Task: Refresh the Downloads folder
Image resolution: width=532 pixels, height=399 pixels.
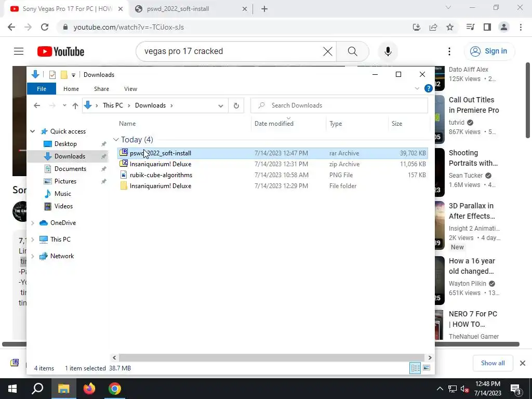Action: (x=236, y=105)
